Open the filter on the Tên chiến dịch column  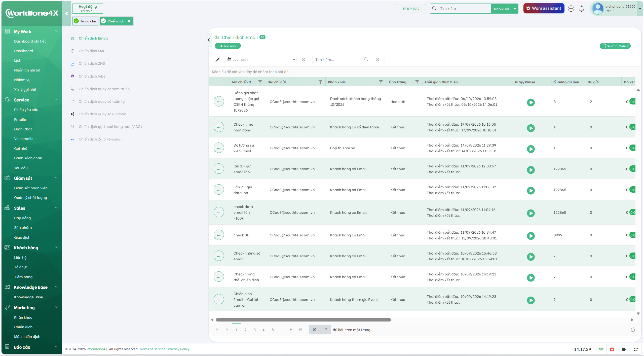260,82
